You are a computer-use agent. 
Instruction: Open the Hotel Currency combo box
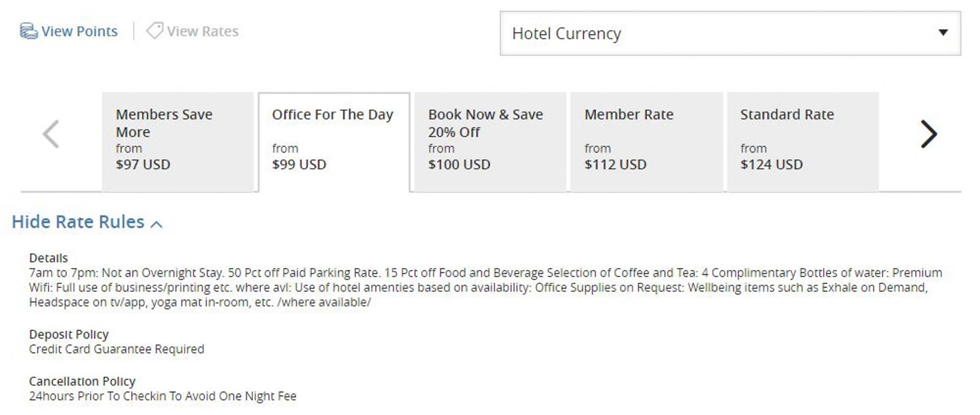pos(729,34)
